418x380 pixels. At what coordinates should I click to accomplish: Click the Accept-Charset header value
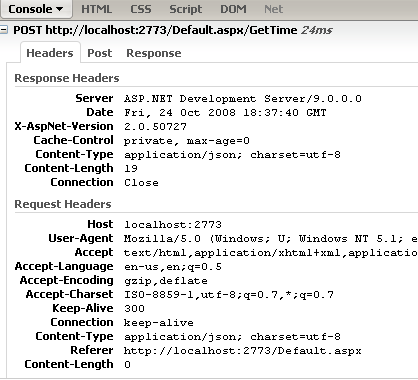(229, 295)
